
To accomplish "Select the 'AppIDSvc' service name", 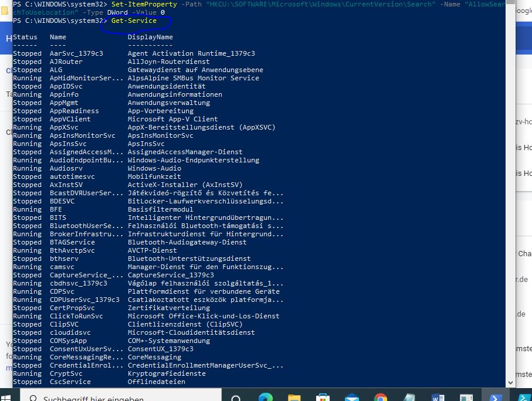I will [x=66, y=86].
